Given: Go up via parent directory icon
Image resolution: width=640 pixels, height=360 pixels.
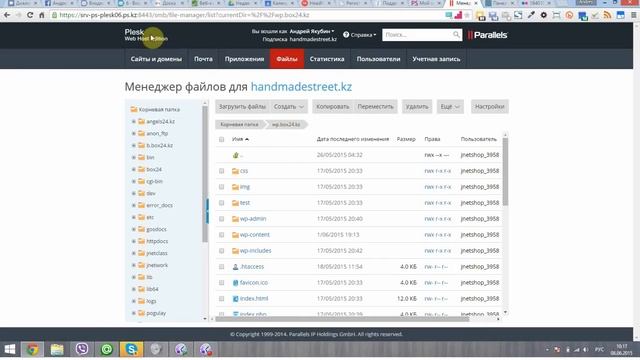Looking at the screenshot, I should (x=236, y=155).
